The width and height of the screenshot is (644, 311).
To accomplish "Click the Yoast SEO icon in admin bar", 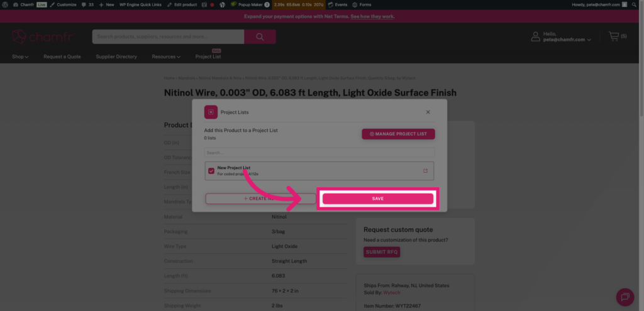I will point(204,4).
